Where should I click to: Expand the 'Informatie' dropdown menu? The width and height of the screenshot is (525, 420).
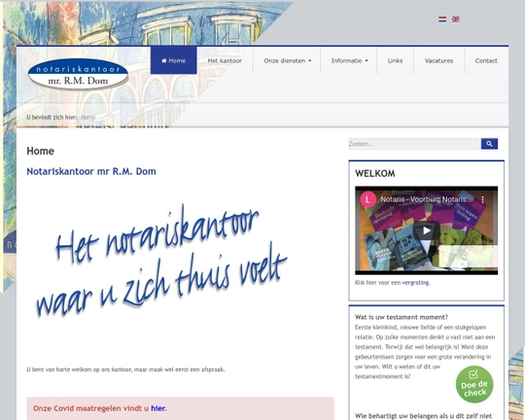pos(349,60)
